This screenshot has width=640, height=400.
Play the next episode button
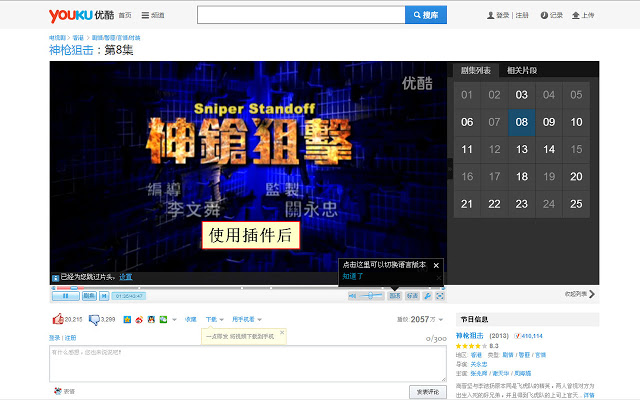[x=104, y=296]
